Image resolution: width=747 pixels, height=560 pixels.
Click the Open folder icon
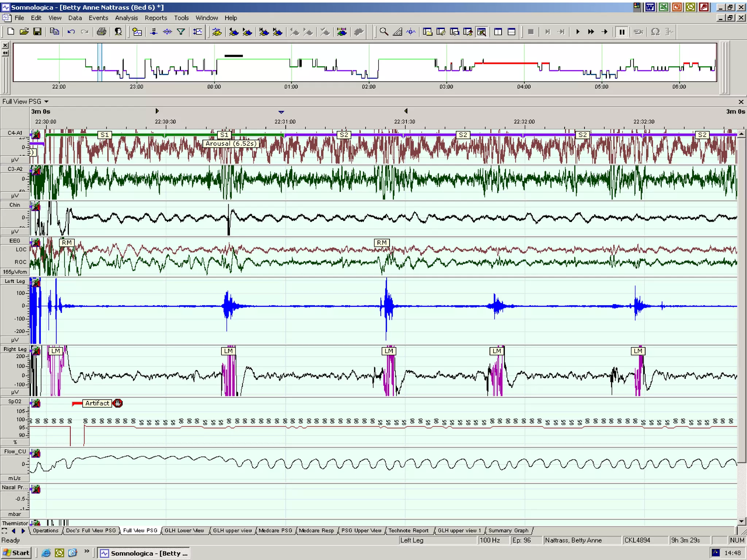[24, 32]
